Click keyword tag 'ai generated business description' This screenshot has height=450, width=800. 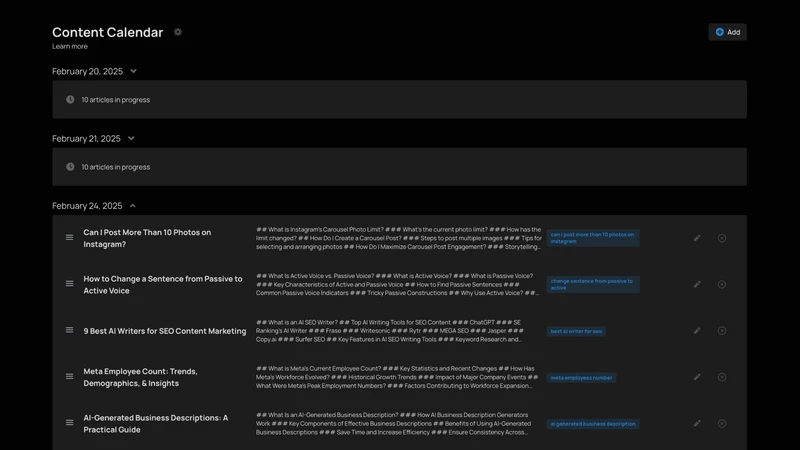coord(593,424)
